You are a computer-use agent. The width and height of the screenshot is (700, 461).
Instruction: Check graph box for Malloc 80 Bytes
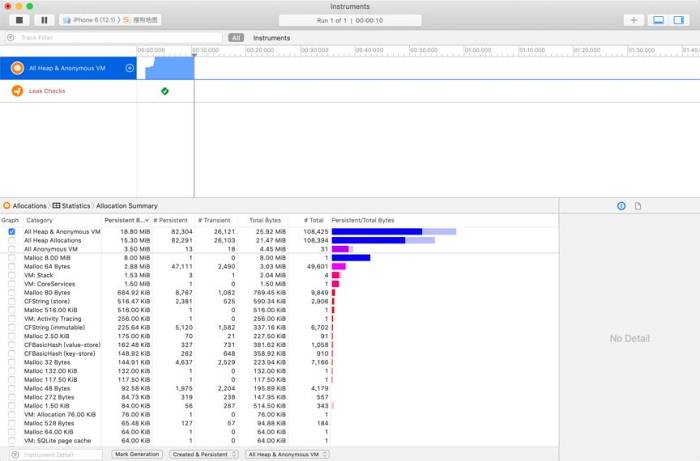[x=12, y=293]
